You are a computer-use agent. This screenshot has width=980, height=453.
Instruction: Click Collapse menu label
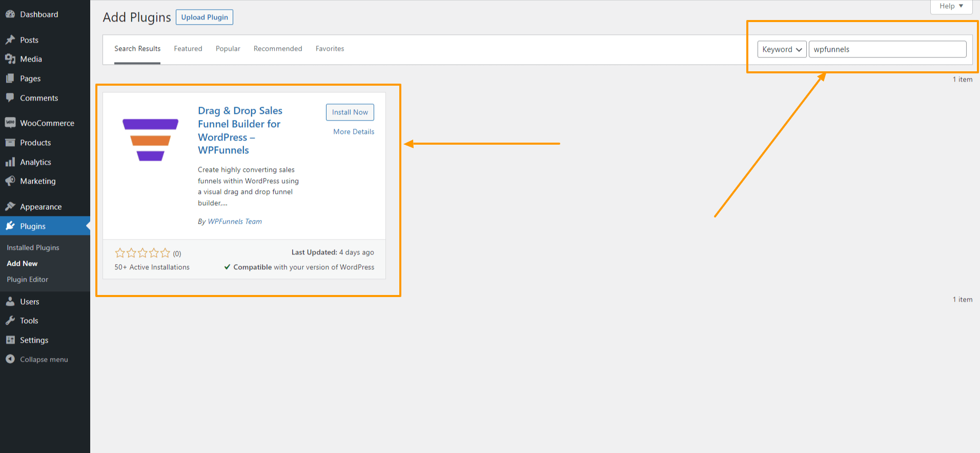(x=44, y=359)
